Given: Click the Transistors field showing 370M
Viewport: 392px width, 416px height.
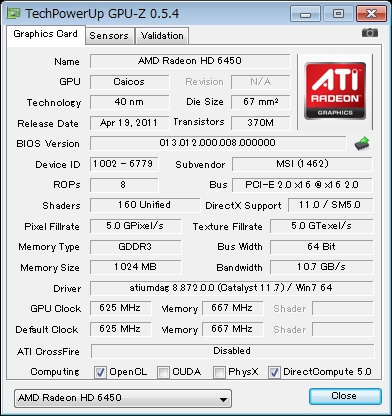Looking at the screenshot, I should pyautogui.click(x=260, y=123).
